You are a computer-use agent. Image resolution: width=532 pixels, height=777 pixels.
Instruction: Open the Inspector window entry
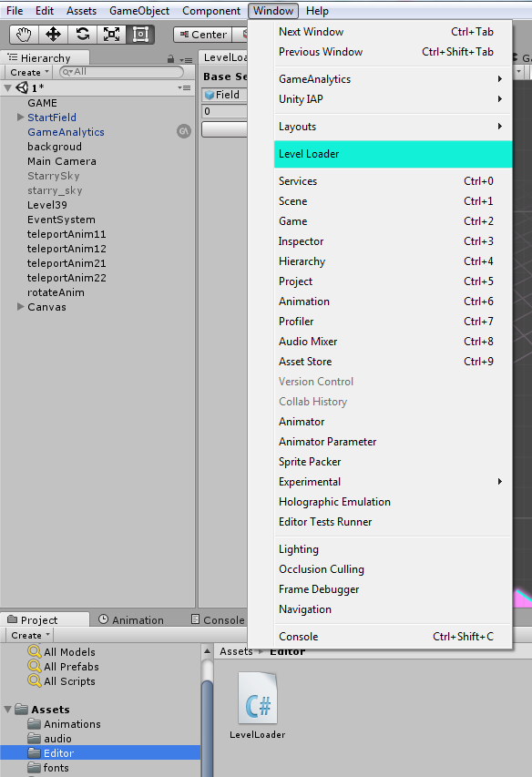tap(393, 241)
